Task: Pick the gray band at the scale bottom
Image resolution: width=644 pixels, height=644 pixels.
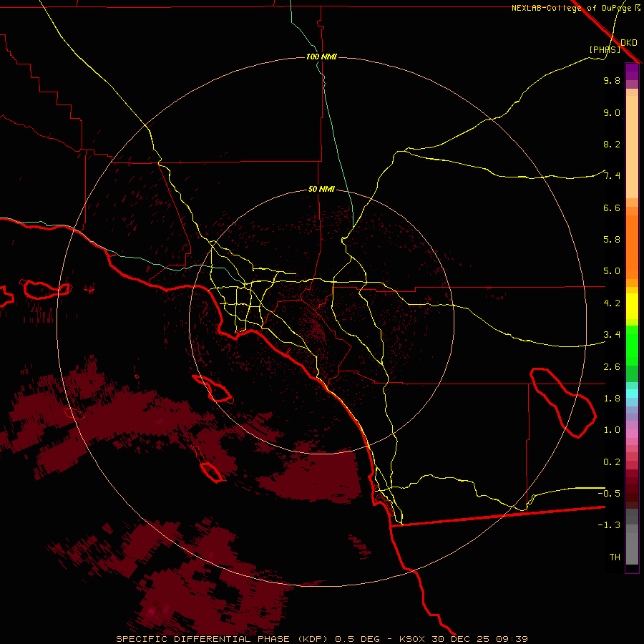Action: 632,538
